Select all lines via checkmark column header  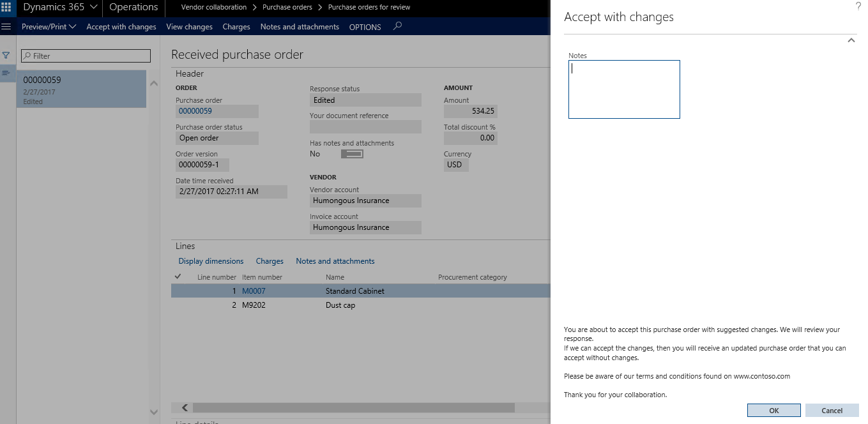177,276
